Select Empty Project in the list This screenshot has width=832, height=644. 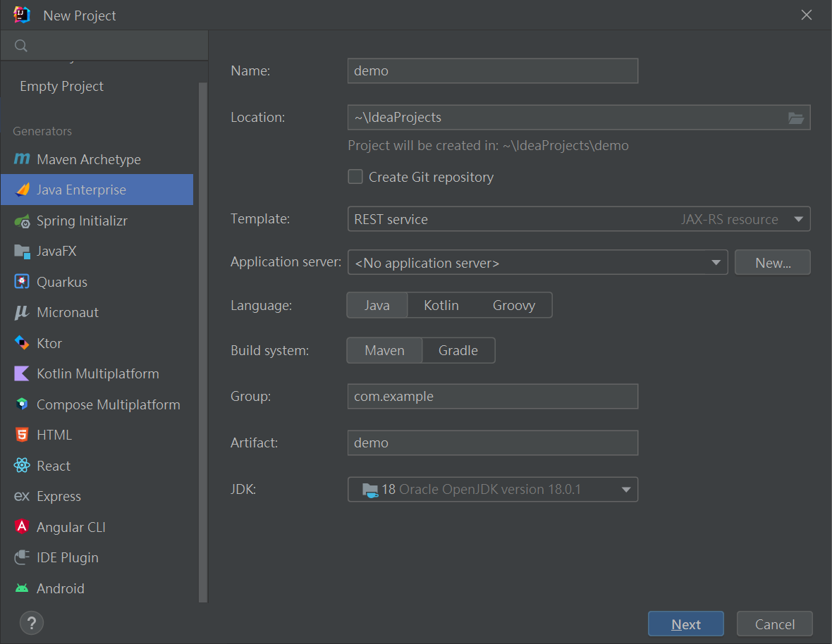click(x=61, y=86)
